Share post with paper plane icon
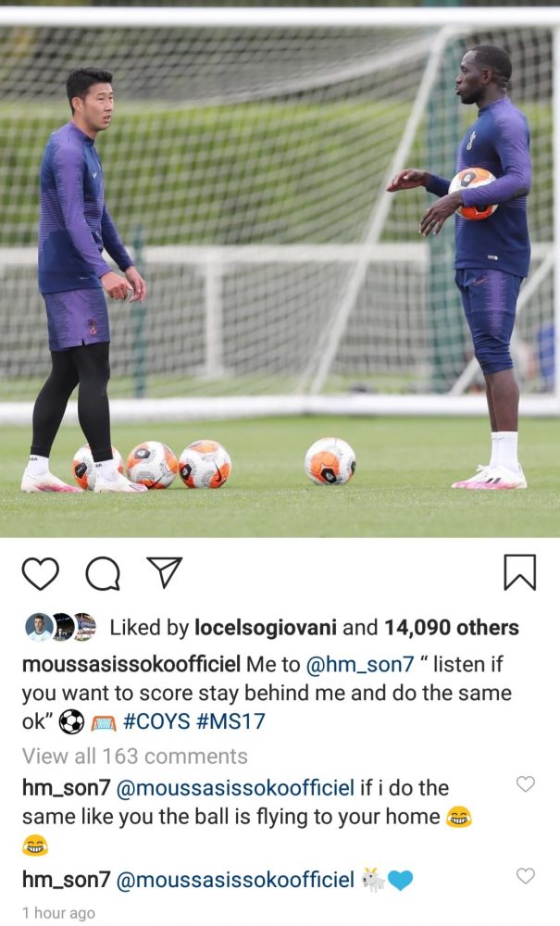 (x=164, y=572)
